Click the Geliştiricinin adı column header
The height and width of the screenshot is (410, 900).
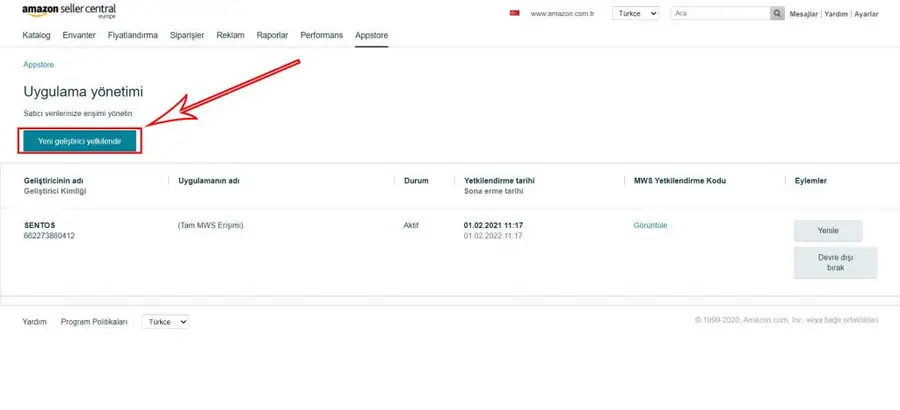(53, 181)
